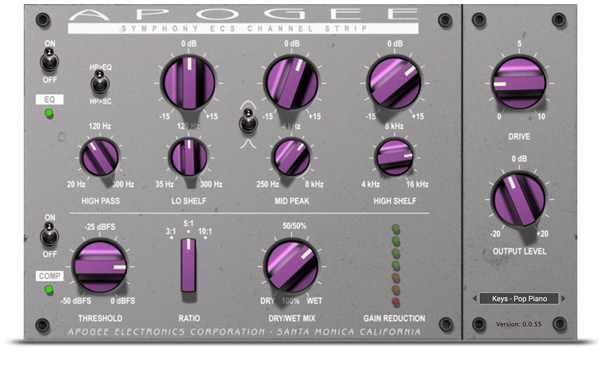This screenshot has height=377, width=600.
Task: Select the next preset arrow
Action: tap(563, 299)
